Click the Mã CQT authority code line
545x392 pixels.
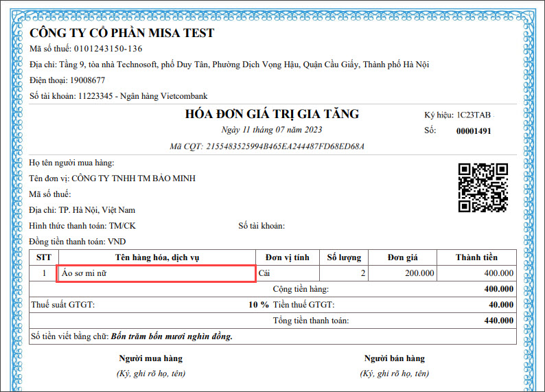click(266, 146)
